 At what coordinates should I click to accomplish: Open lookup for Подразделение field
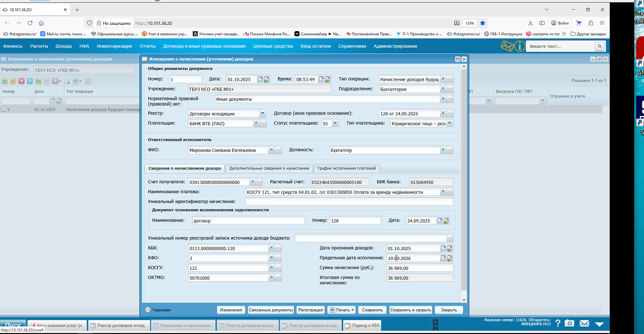(450, 89)
